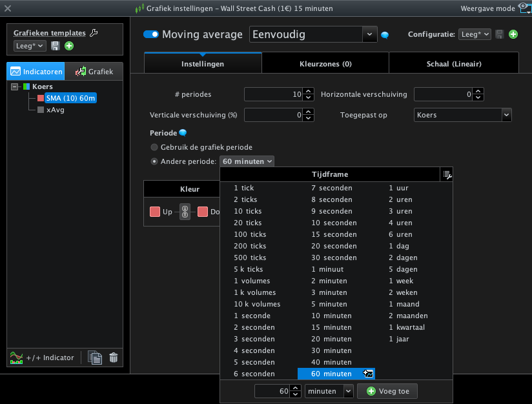Click the green plus icon on Voeg toe

[371, 391]
